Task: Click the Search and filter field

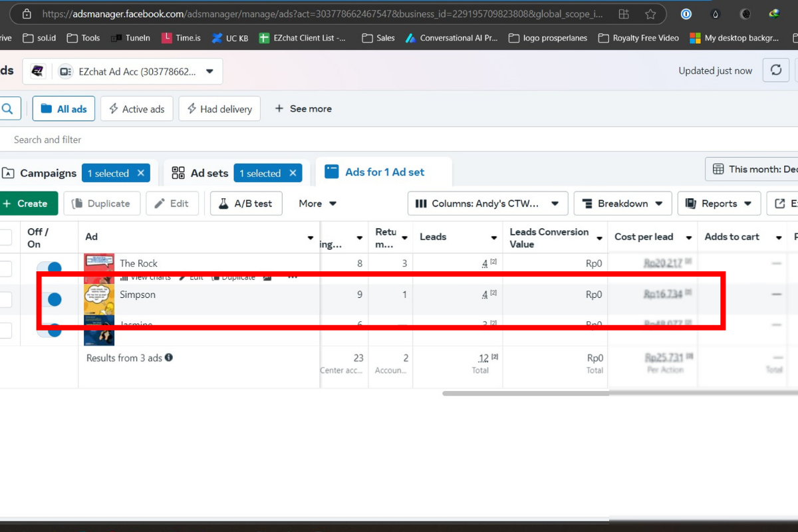Action: 48,140
